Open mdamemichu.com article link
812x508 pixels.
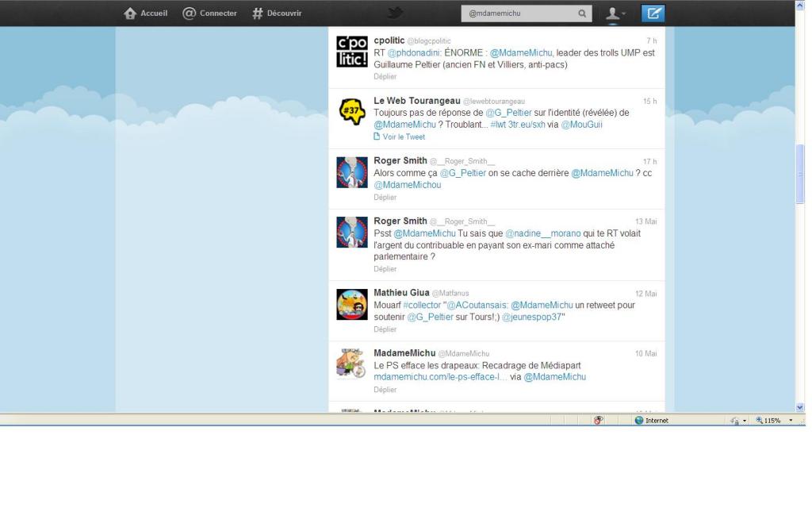point(440,377)
